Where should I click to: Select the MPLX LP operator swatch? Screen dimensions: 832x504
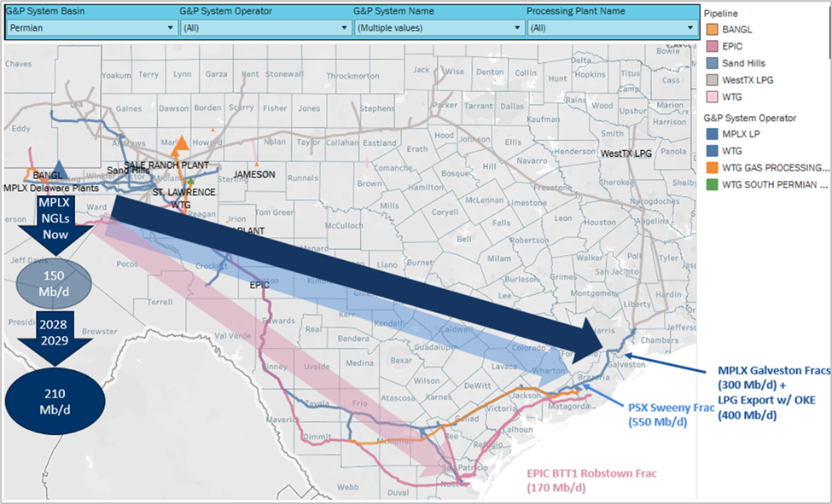[x=712, y=134]
